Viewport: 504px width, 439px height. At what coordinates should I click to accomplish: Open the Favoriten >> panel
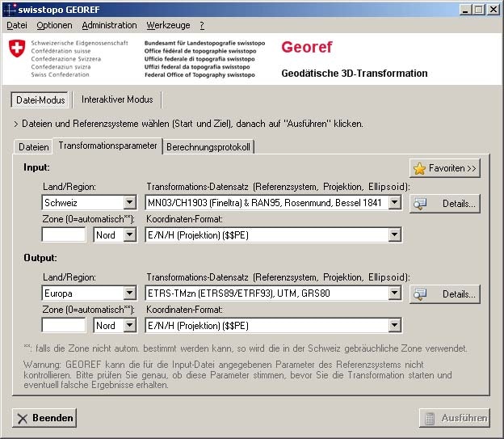pos(445,168)
